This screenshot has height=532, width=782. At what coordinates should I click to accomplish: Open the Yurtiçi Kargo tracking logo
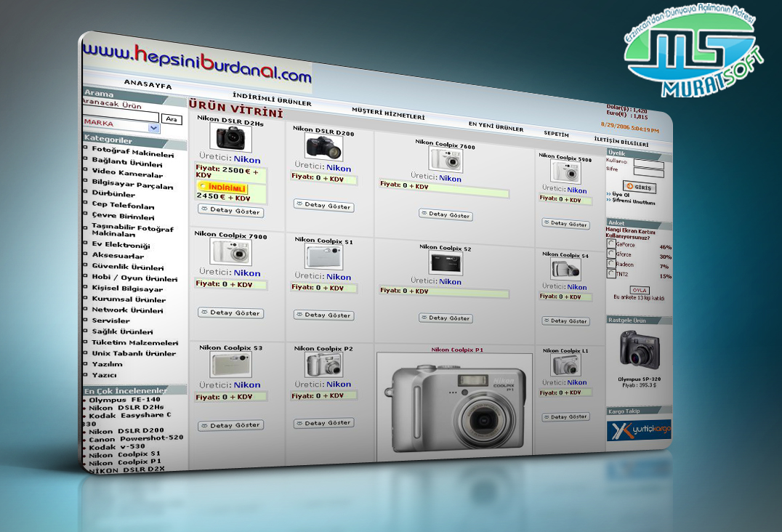click(x=639, y=431)
